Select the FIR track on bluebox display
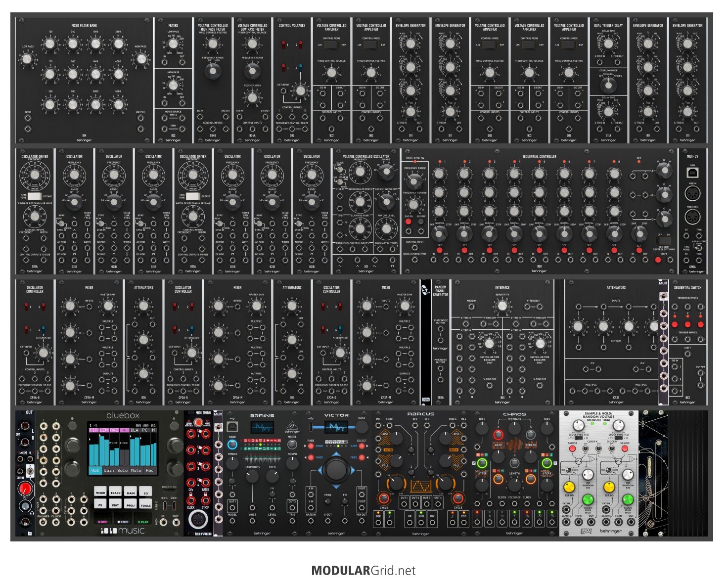728x581 pixels. pos(93,430)
